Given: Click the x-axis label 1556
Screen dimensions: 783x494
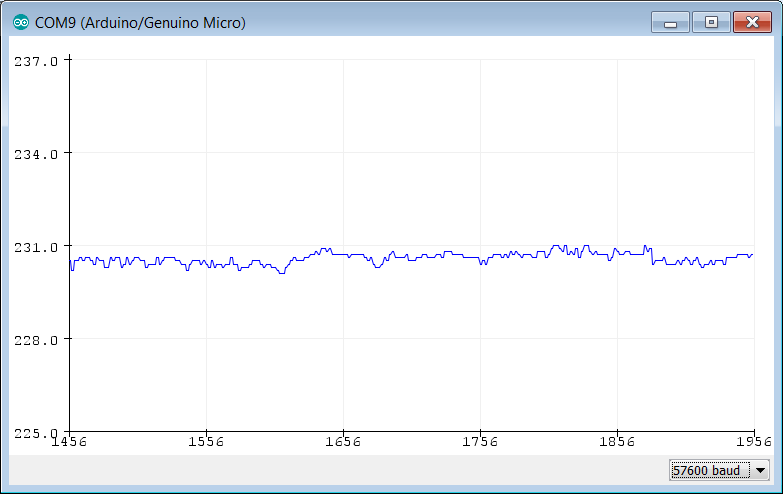Looking at the screenshot, I should 206,442.
